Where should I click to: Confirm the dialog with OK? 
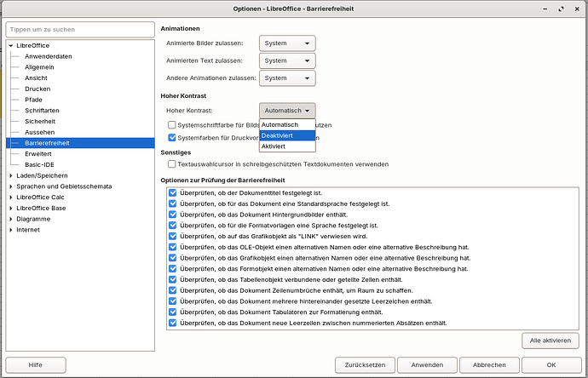(x=551, y=365)
